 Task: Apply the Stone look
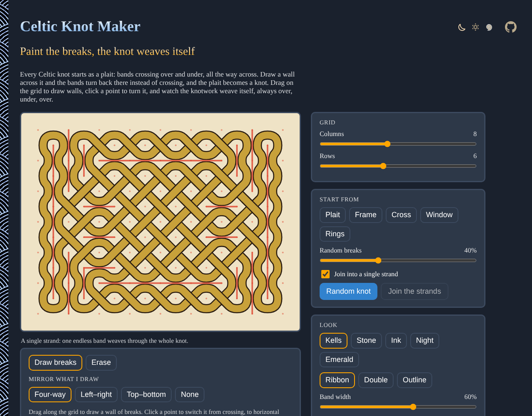coord(366,341)
